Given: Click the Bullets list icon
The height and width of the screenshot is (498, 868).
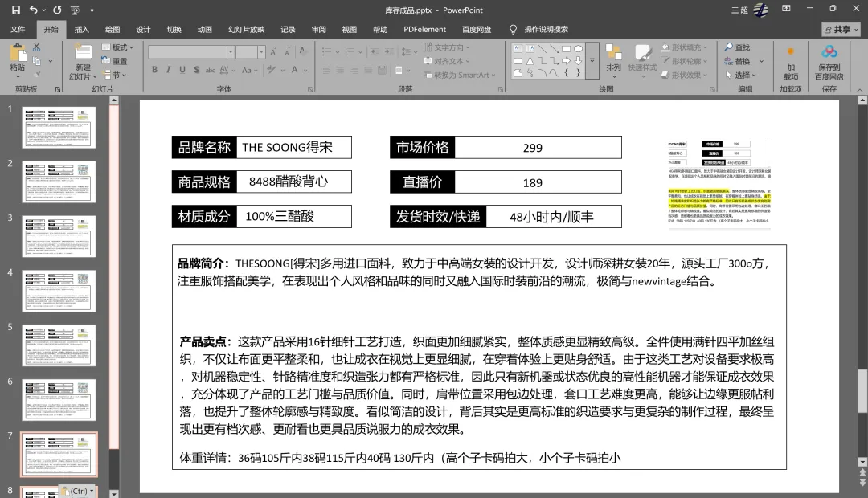Looking at the screenshot, I should pos(326,52).
